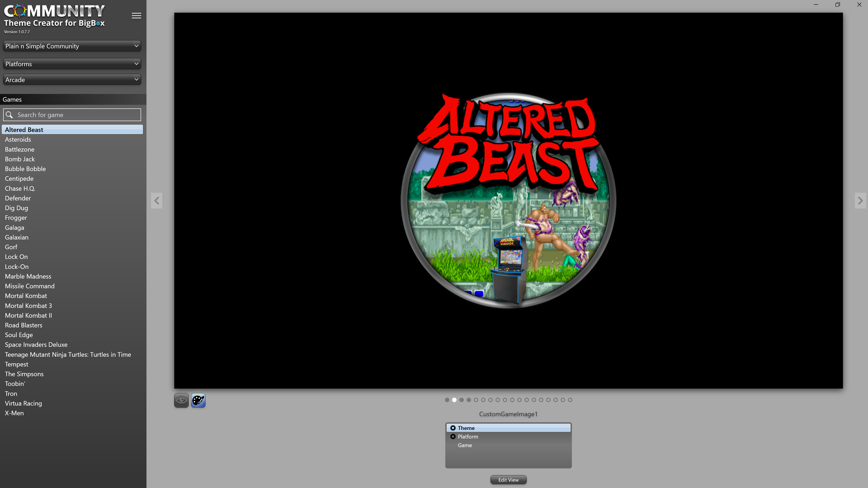Select Altered Beast in games list

point(72,130)
